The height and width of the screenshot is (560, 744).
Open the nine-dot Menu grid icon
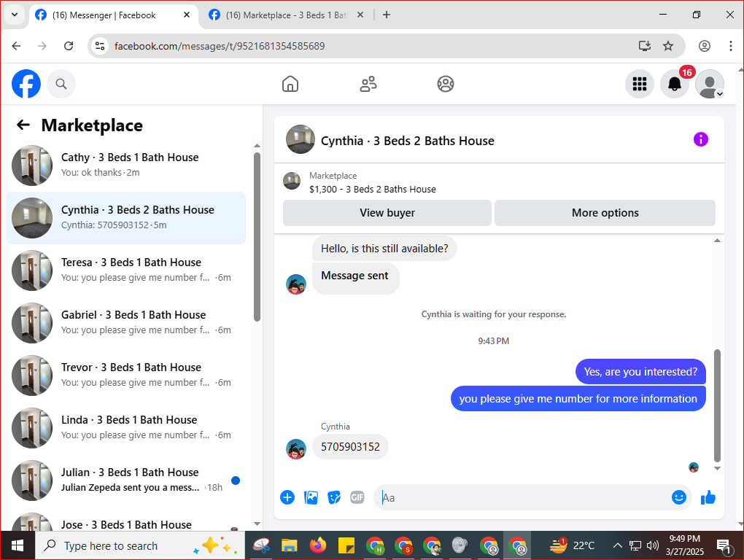pos(640,84)
